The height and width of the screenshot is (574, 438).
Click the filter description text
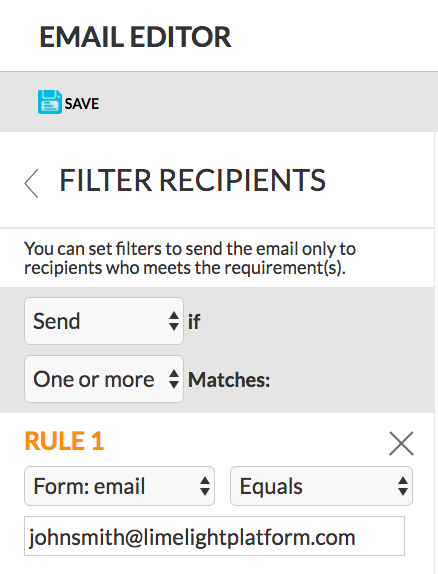coord(190,258)
